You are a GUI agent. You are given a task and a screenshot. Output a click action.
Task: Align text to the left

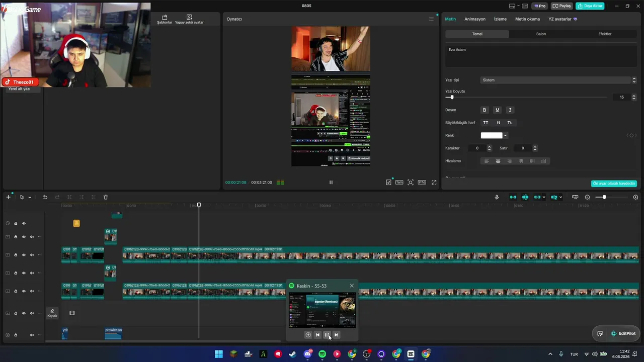pos(487,161)
